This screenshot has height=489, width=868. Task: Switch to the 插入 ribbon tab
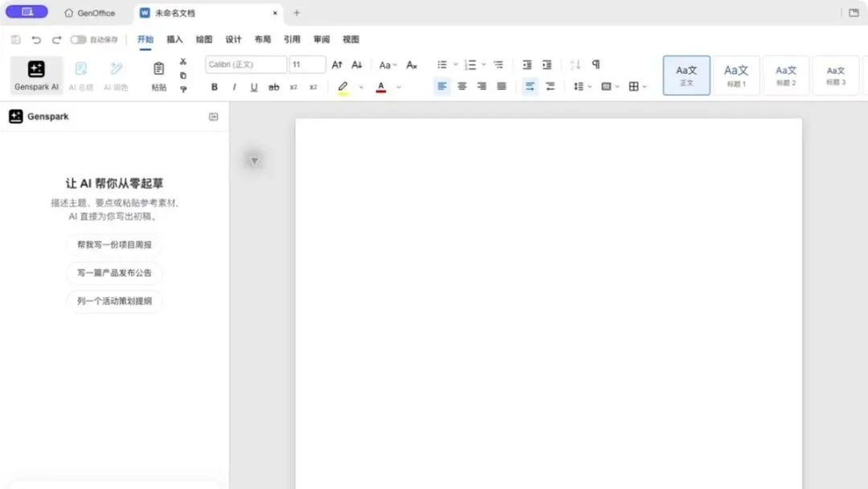click(174, 39)
